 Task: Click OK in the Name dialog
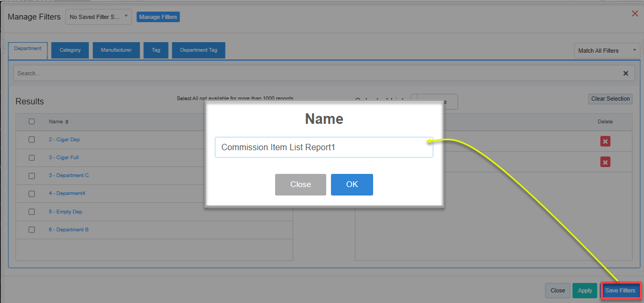pos(352,184)
